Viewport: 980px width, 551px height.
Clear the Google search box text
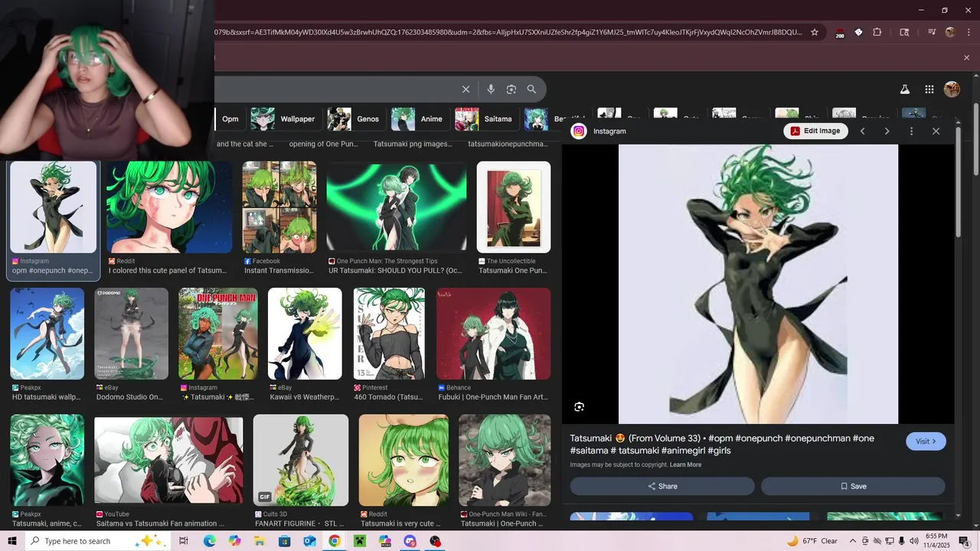pyautogui.click(x=465, y=90)
